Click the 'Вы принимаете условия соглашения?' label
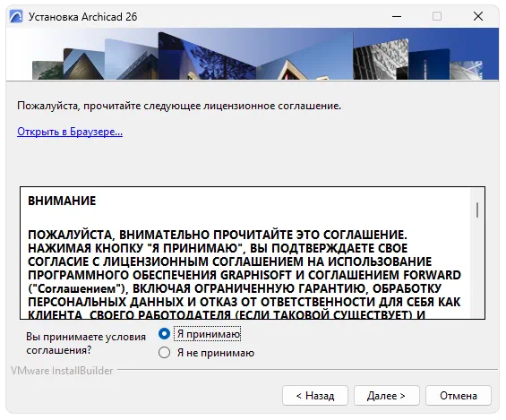The image size is (506, 420). pyautogui.click(x=86, y=343)
